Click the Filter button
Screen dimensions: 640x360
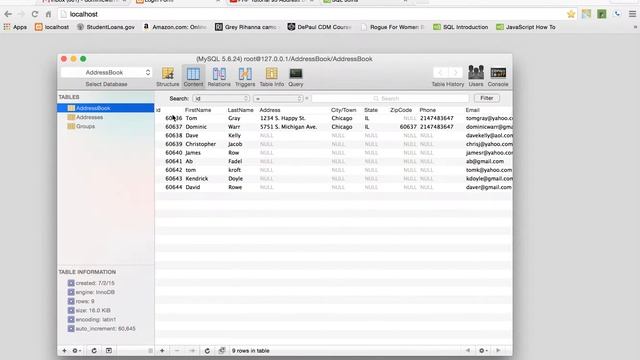pos(487,98)
